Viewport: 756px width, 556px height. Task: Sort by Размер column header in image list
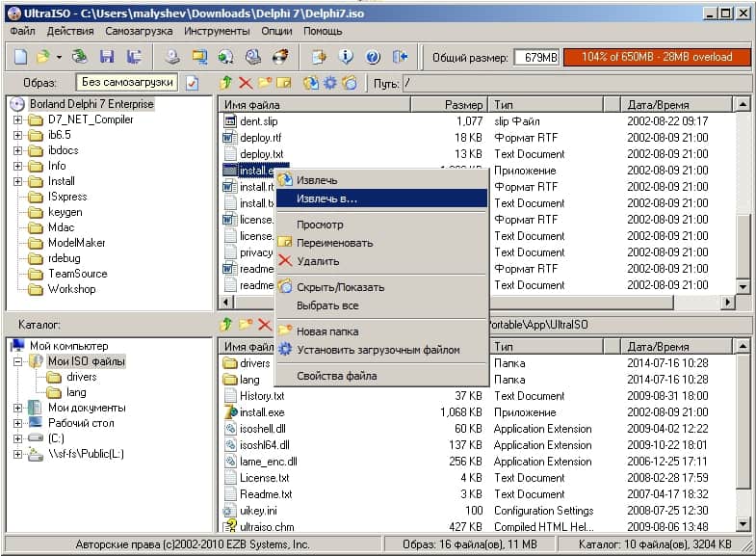[x=449, y=105]
